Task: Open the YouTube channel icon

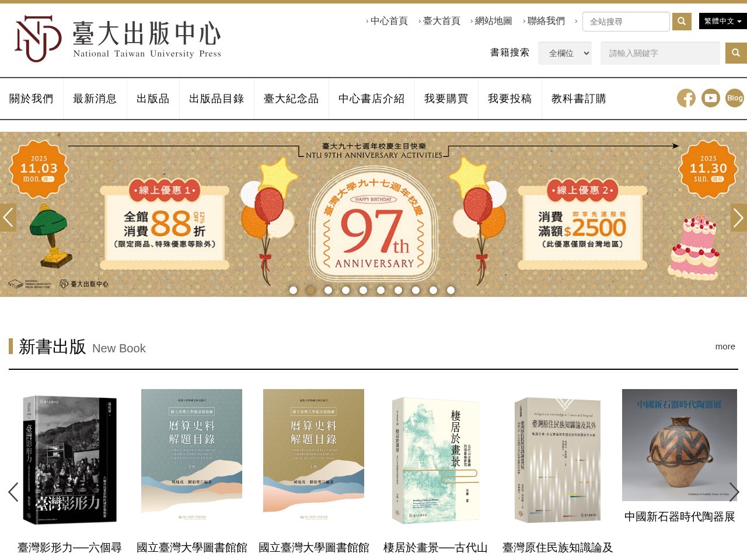Action: point(710,98)
